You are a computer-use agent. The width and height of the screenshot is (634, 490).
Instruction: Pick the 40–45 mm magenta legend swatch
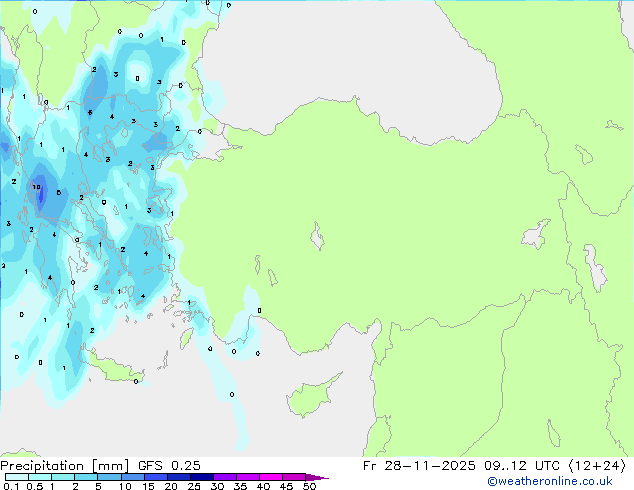[271, 477]
